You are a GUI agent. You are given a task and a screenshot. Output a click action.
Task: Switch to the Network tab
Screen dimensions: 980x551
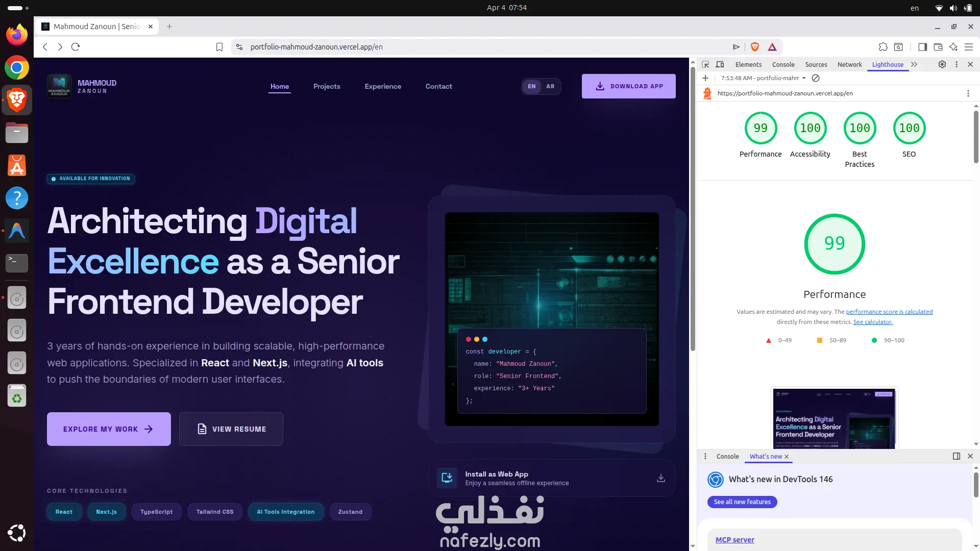[849, 64]
